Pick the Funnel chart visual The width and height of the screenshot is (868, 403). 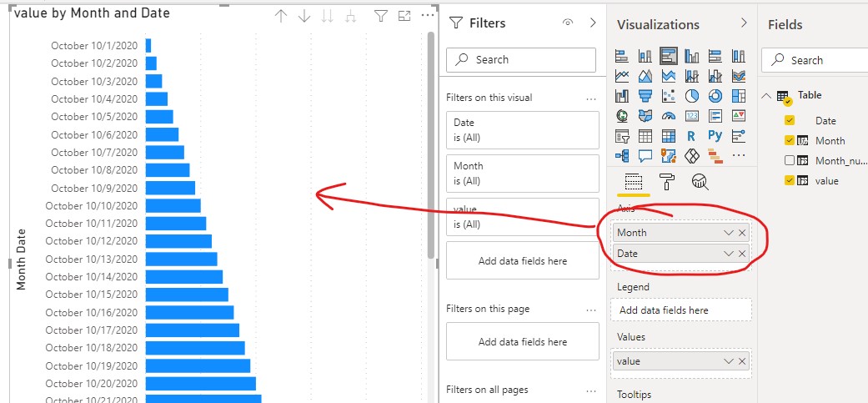(x=645, y=96)
